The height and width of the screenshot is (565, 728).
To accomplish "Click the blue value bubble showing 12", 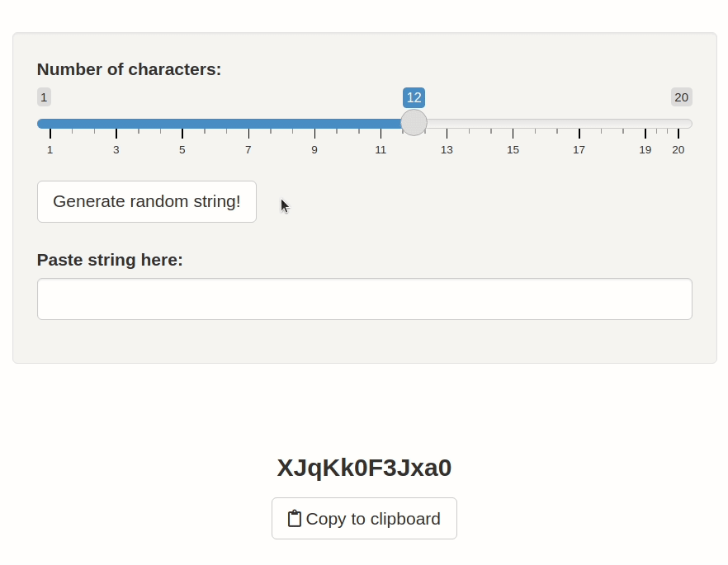I will click(x=414, y=97).
